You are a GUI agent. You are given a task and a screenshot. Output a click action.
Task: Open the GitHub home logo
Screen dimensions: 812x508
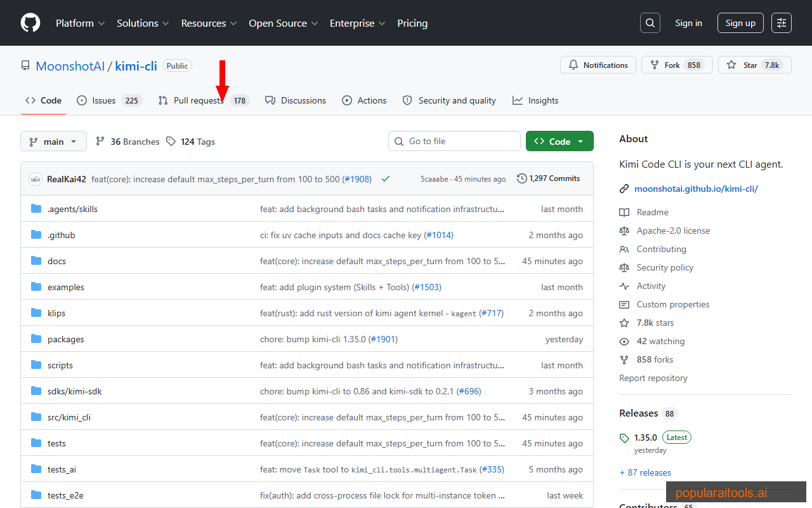click(x=30, y=23)
